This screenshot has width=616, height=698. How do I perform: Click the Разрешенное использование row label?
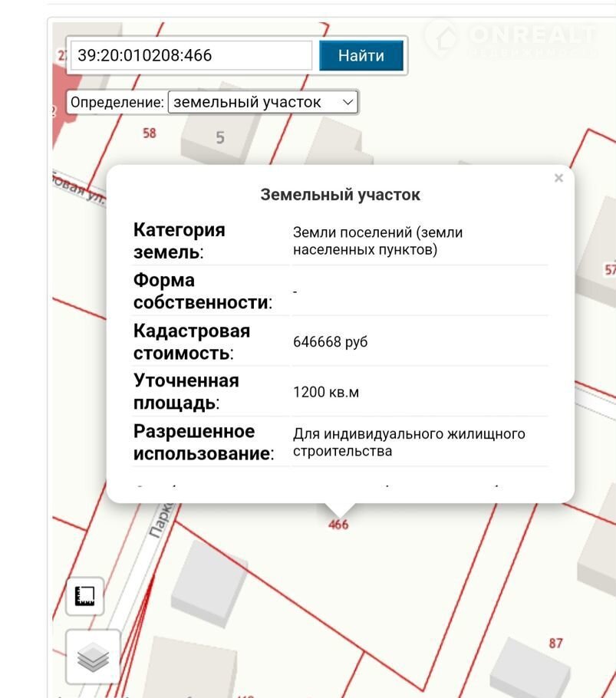click(x=203, y=442)
